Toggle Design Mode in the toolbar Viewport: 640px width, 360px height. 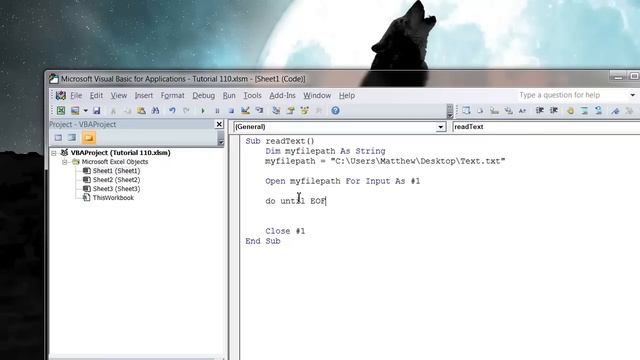click(x=245, y=111)
